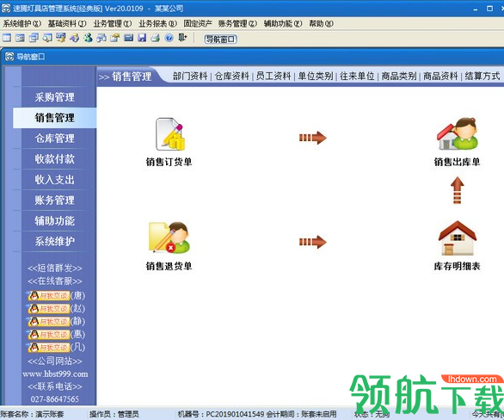Image resolution: width=504 pixels, height=420 pixels.
Task: Open the www.hbst999.com website link
Action: point(55,374)
